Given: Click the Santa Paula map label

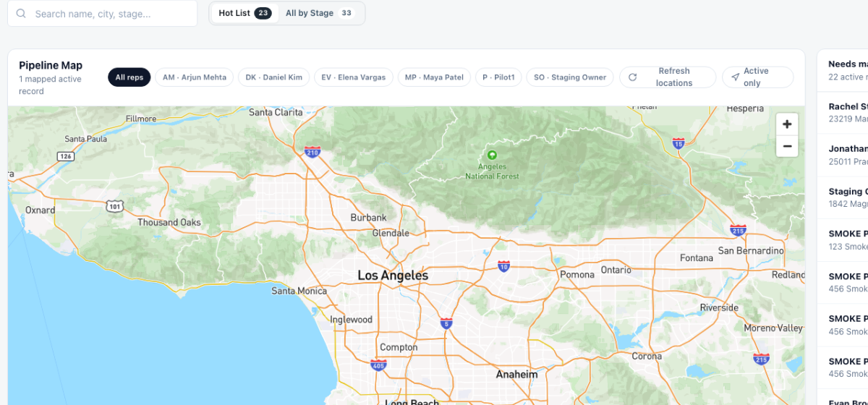Looking at the screenshot, I should 85,139.
